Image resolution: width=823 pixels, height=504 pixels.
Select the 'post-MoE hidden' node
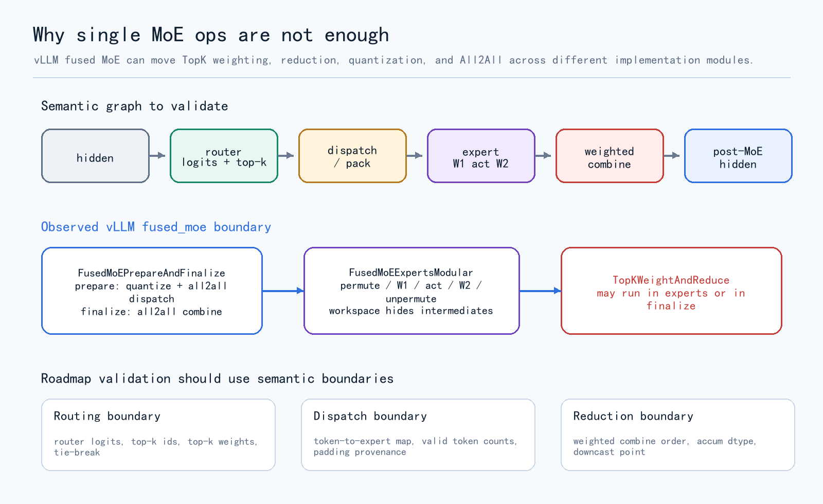point(738,156)
